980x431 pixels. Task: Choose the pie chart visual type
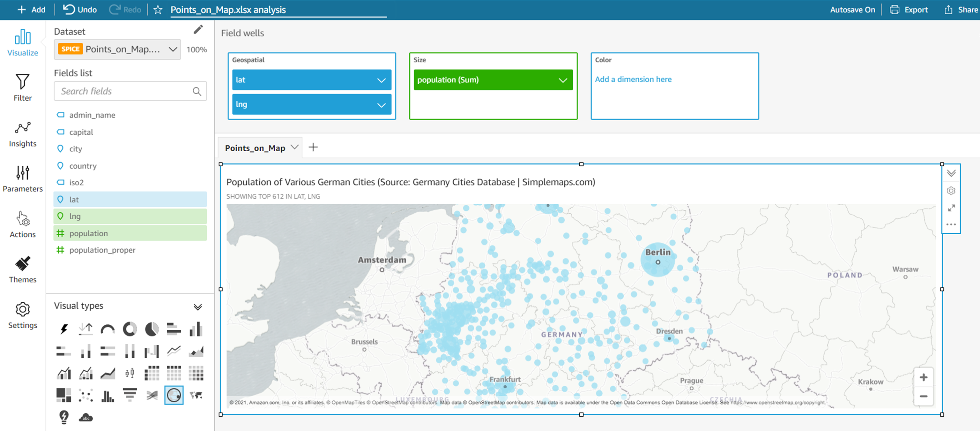[x=152, y=329]
